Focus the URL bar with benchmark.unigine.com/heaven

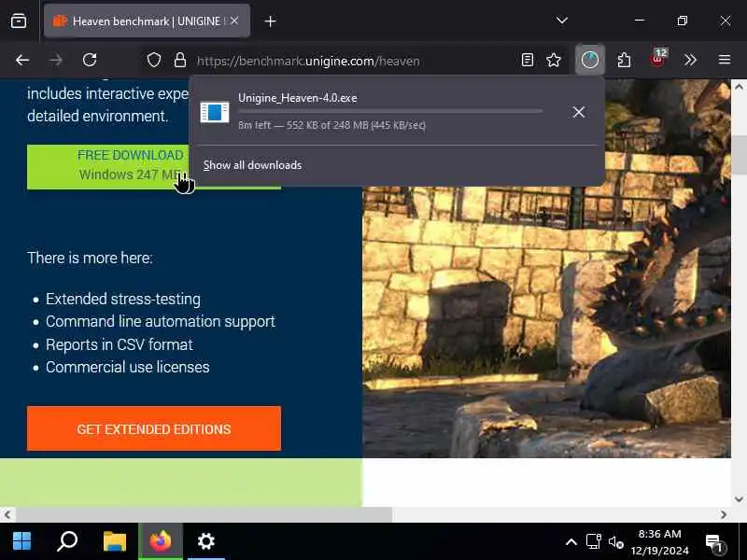pos(353,61)
